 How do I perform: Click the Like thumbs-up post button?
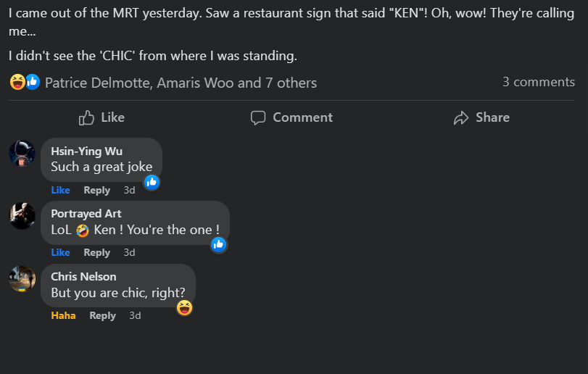pyautogui.click(x=102, y=117)
